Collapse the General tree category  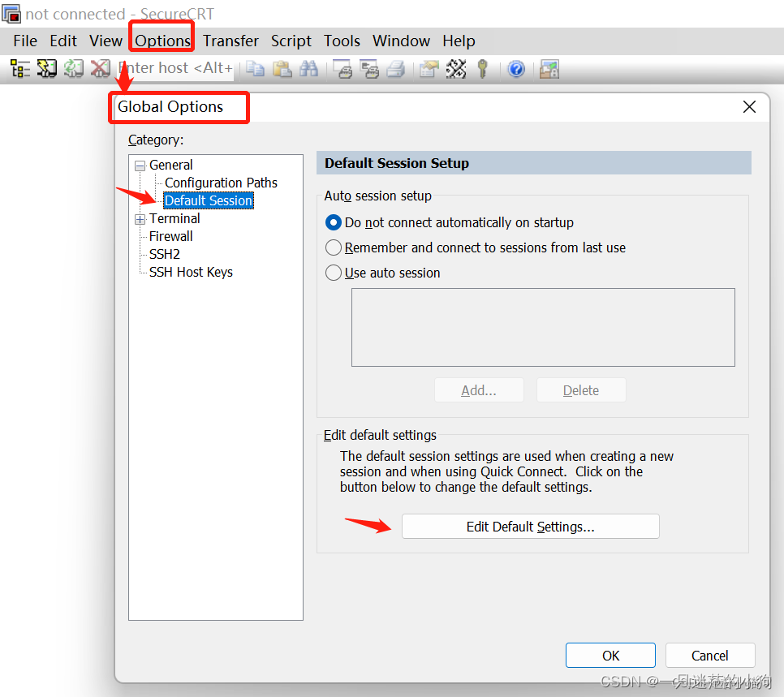coord(140,166)
